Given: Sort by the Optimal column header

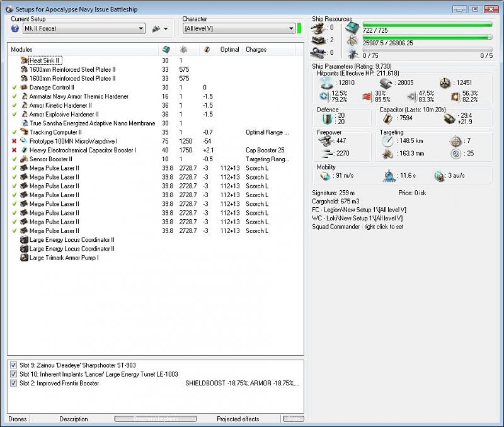Looking at the screenshot, I should coord(229,50).
